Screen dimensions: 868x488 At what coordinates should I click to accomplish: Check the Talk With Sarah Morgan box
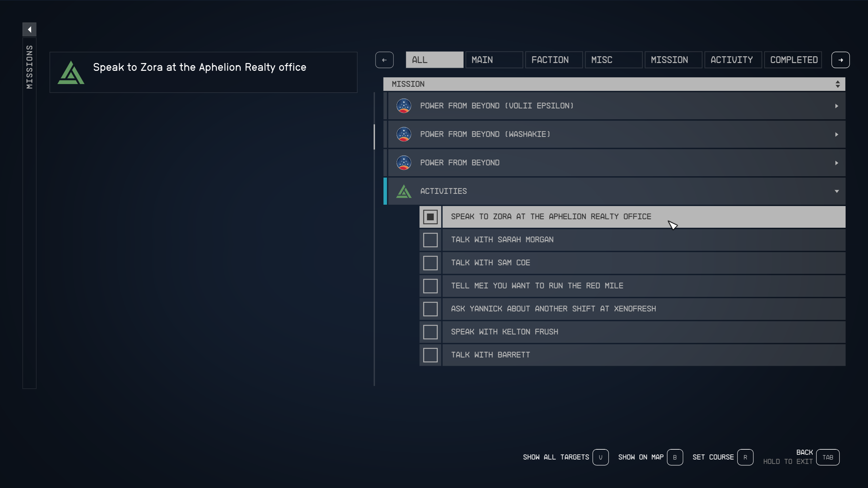[x=430, y=240]
